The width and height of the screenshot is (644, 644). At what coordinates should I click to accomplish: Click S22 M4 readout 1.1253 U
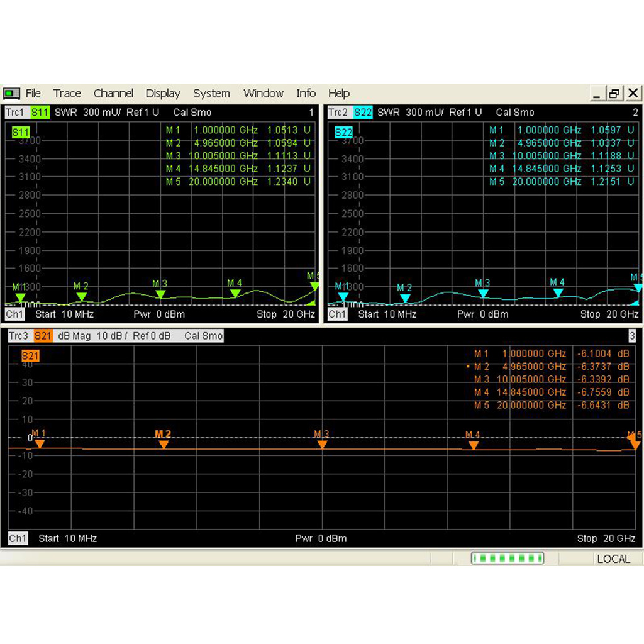pos(612,169)
